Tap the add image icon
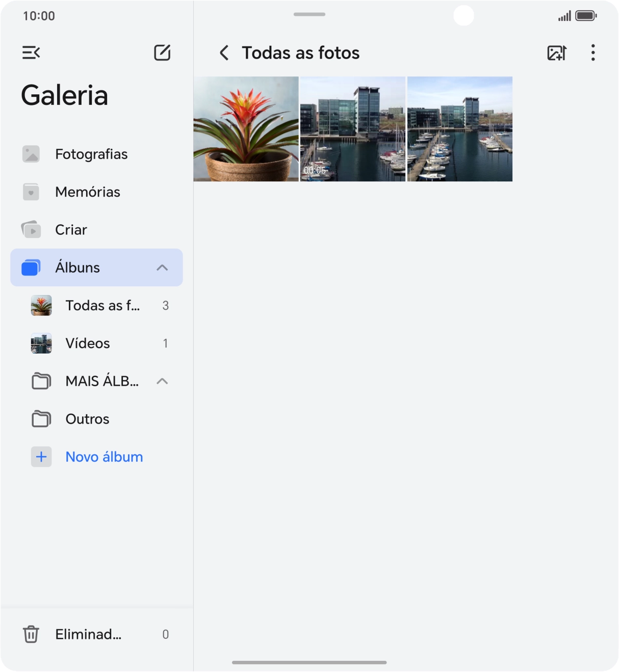The width and height of the screenshot is (619, 672). coord(556,52)
